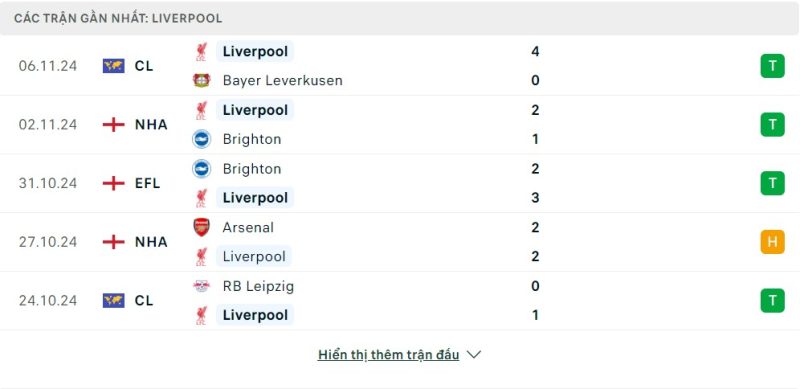Click the 'Các trận gần nhất: Liverpool' header
The height and width of the screenshot is (389, 800).
[118, 19]
